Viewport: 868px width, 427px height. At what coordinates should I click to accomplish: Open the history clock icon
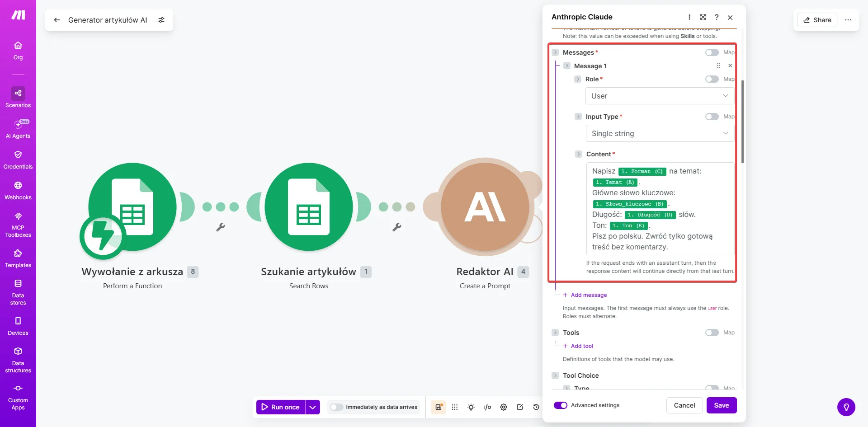click(x=536, y=407)
